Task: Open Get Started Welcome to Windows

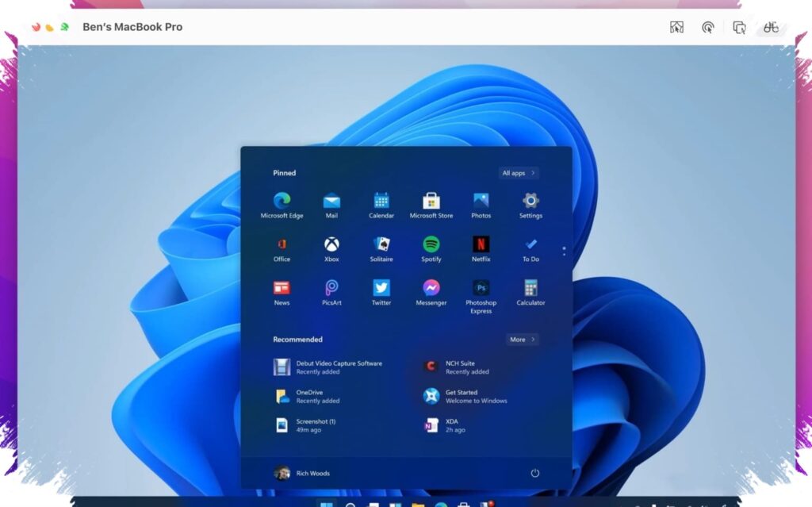Action: (465, 396)
